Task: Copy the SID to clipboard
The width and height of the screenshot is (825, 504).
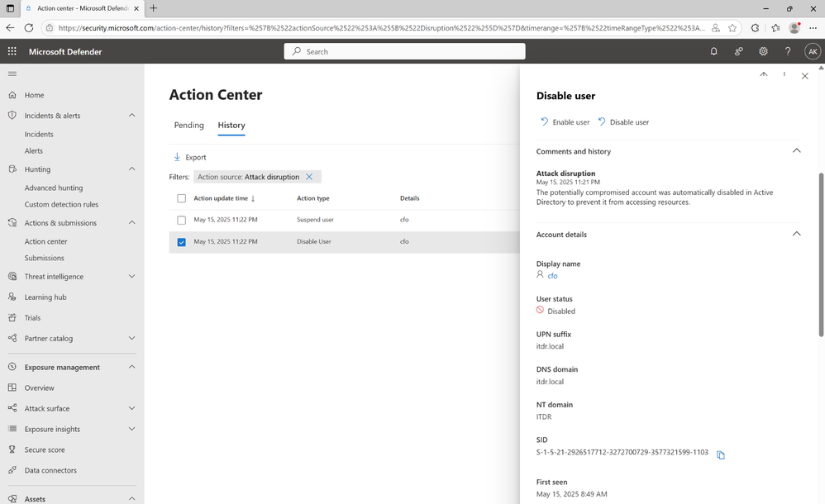Action: [x=721, y=454]
